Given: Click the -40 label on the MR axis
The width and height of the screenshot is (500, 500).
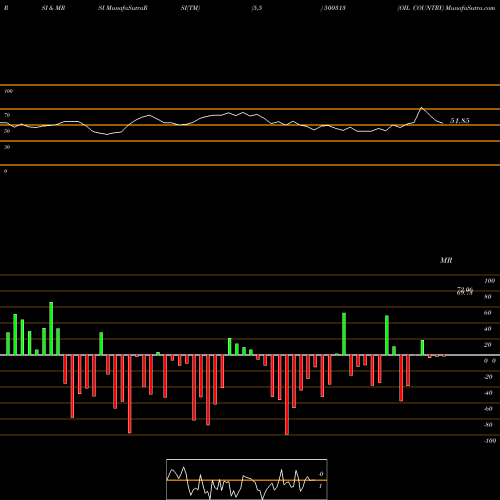Looking at the screenshot, I should coord(488,393).
